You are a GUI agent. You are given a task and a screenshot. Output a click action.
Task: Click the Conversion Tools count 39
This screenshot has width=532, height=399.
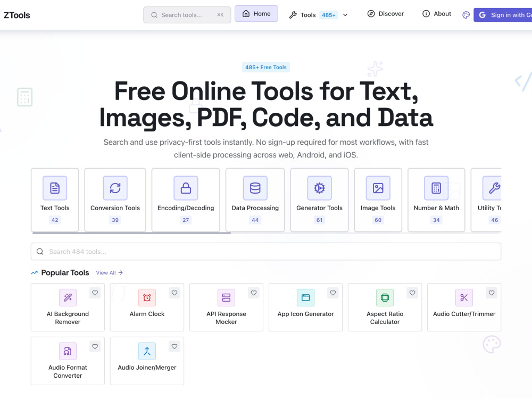point(115,220)
